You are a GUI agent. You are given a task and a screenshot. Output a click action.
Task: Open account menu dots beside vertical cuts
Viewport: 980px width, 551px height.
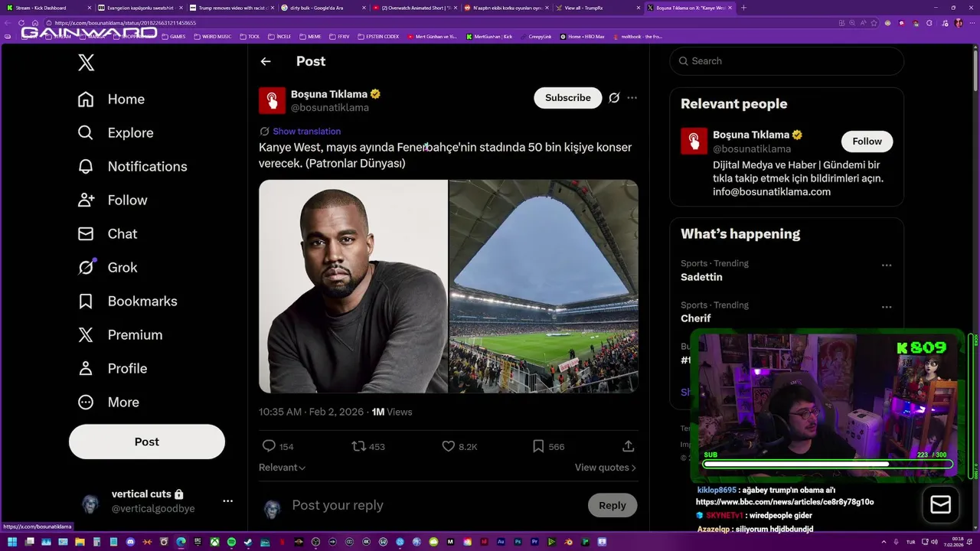click(227, 501)
